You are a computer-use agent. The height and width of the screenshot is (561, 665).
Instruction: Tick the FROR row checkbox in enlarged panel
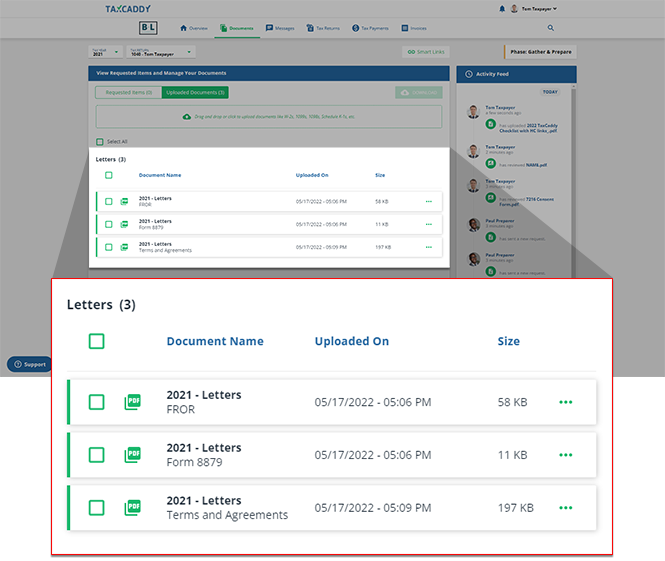[x=96, y=402]
